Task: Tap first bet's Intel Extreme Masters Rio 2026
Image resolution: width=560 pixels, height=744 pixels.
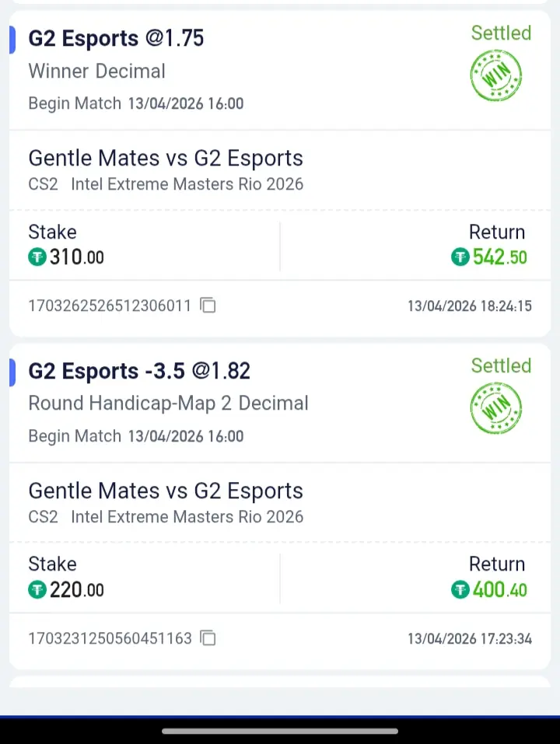Action: [x=187, y=184]
